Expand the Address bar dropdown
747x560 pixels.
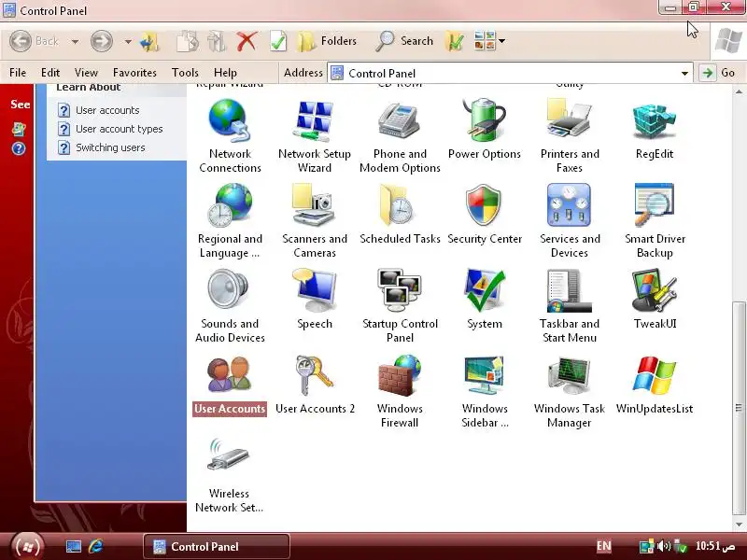coord(684,74)
